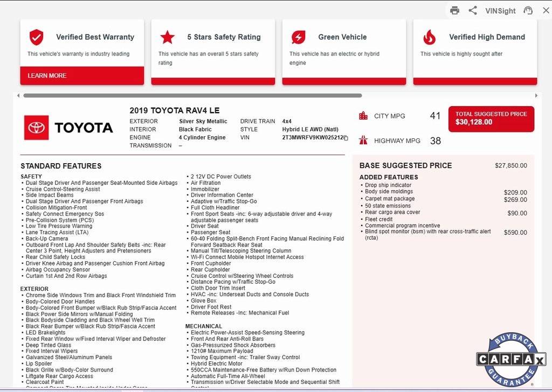
Task: Click the City MPG buildings icon
Action: click(x=363, y=116)
